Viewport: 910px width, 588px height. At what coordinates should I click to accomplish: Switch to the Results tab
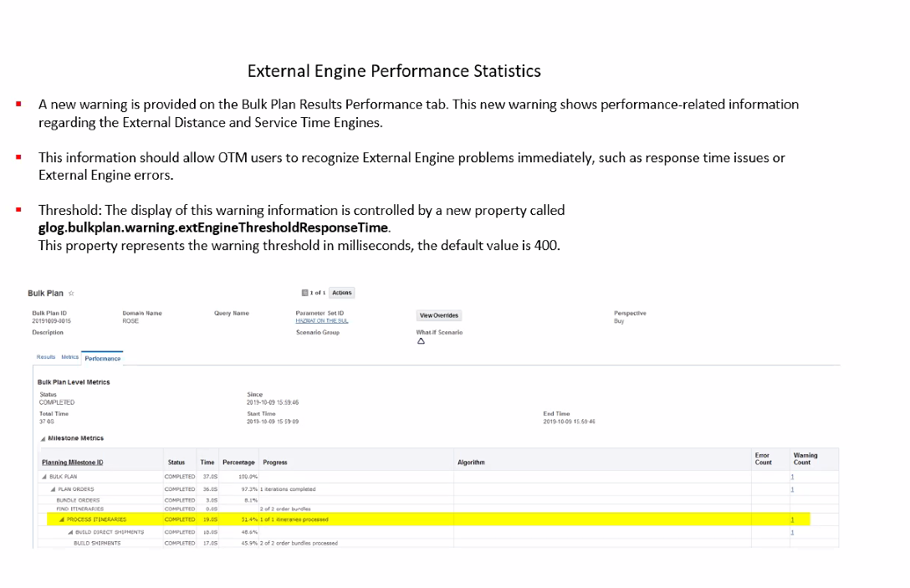pyautogui.click(x=46, y=357)
